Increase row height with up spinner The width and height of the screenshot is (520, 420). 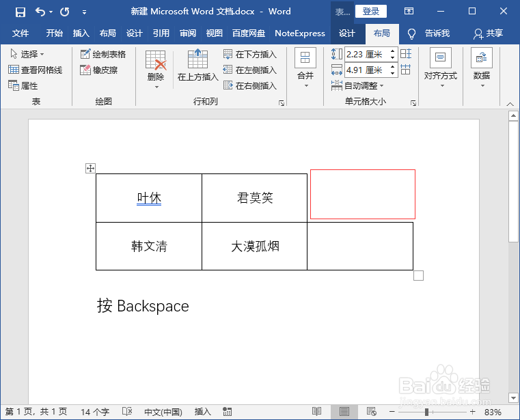click(393, 51)
